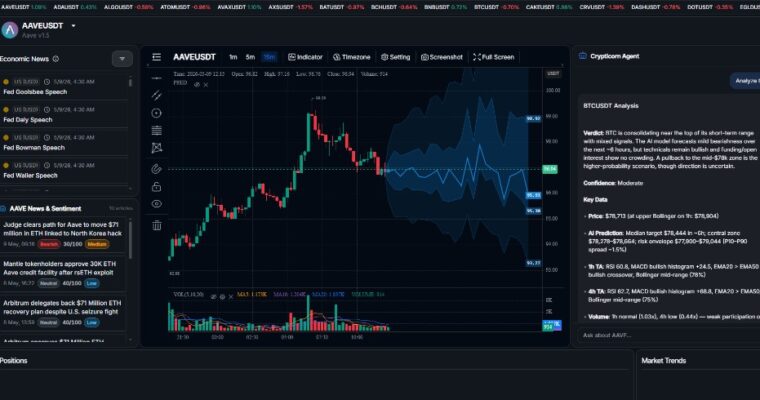The height and width of the screenshot is (400, 760).
Task: Open the AAVEUSDT symbol selector dropdown arrow
Action: coord(73,26)
